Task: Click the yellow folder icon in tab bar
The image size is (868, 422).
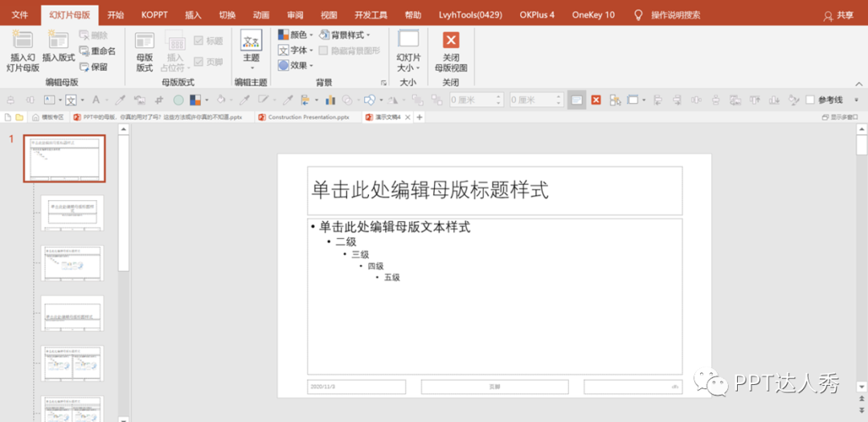Action: coord(19,117)
